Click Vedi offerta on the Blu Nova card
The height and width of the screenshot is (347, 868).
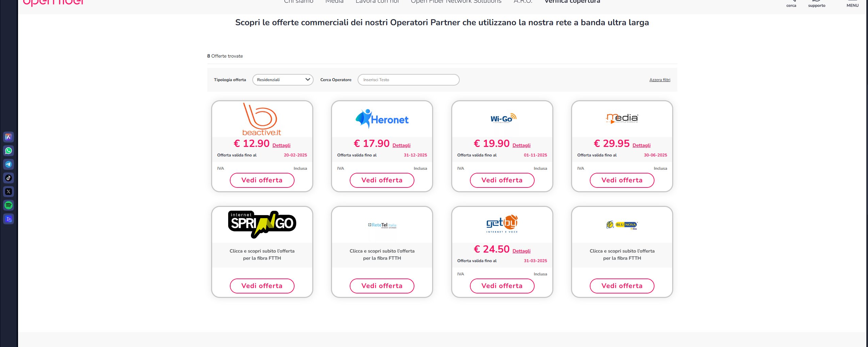tap(622, 286)
